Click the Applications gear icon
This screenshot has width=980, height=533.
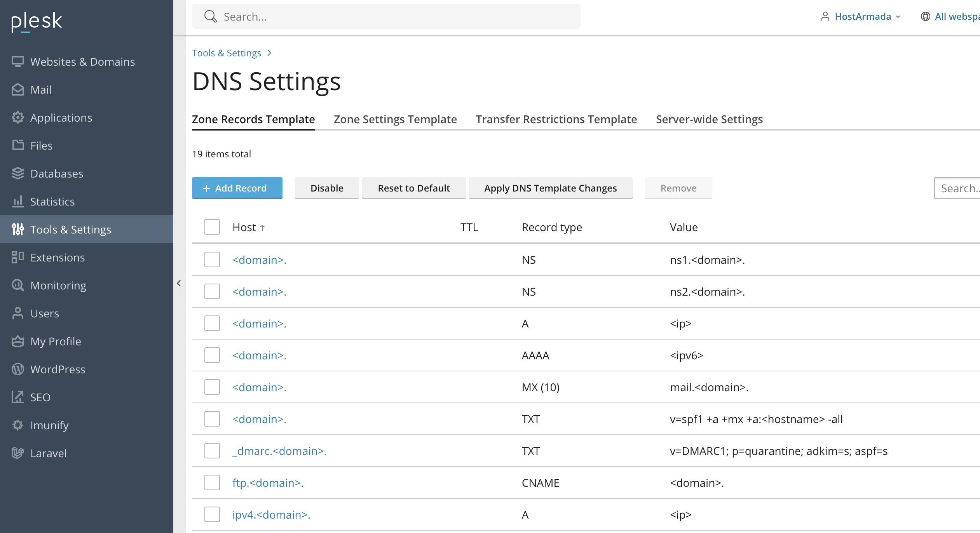18,118
